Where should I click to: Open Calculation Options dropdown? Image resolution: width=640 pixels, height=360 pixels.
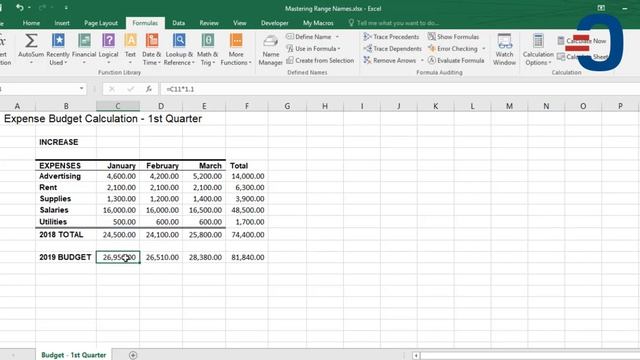point(538,49)
